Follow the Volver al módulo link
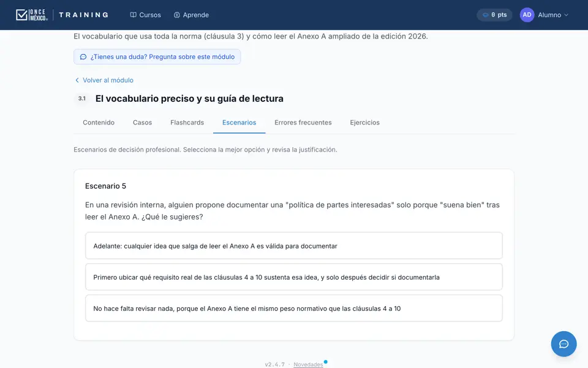This screenshot has width=588, height=368. point(104,80)
